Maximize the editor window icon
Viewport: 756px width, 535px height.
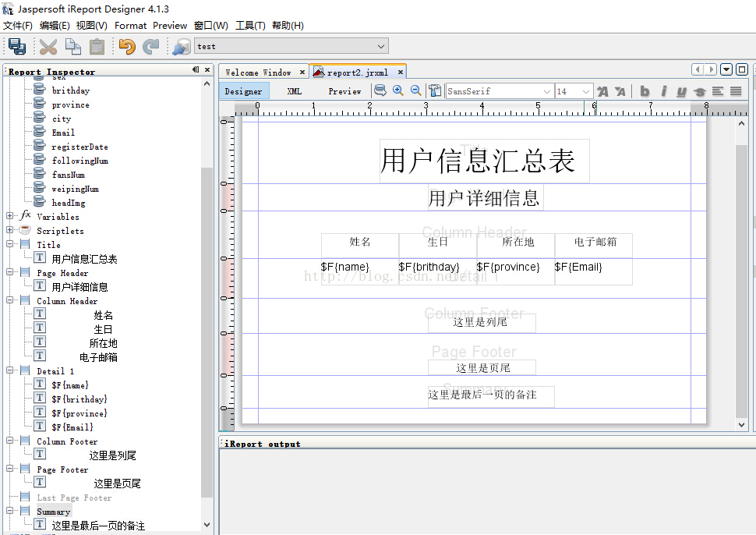click(742, 69)
